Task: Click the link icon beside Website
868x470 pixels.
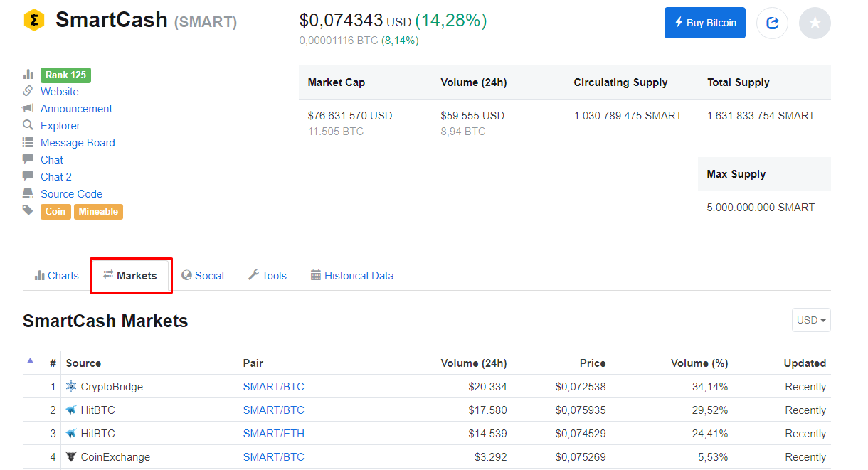Action: 28,91
